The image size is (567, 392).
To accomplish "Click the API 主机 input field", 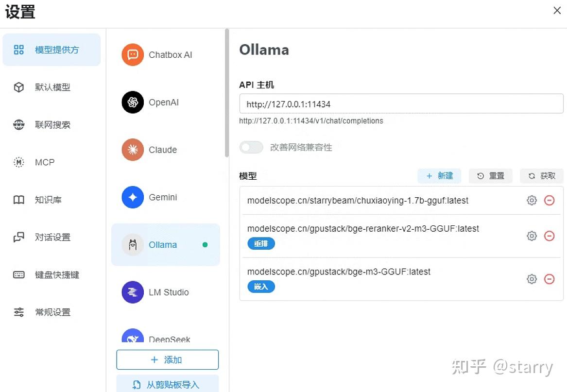I will pyautogui.click(x=401, y=104).
